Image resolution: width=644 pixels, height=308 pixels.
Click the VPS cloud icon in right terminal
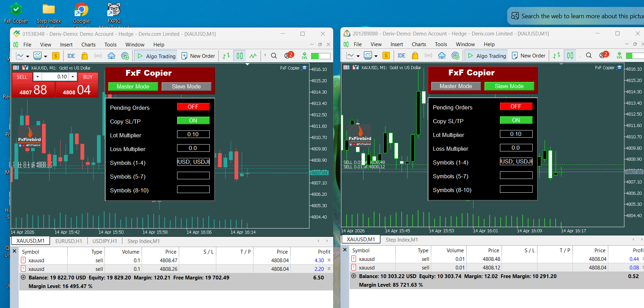[x=442, y=55]
